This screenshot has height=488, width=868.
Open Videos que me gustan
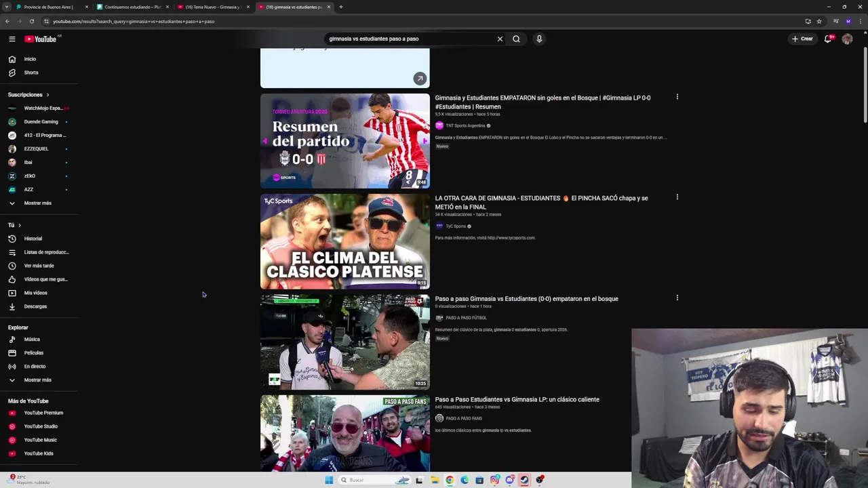[39, 279]
